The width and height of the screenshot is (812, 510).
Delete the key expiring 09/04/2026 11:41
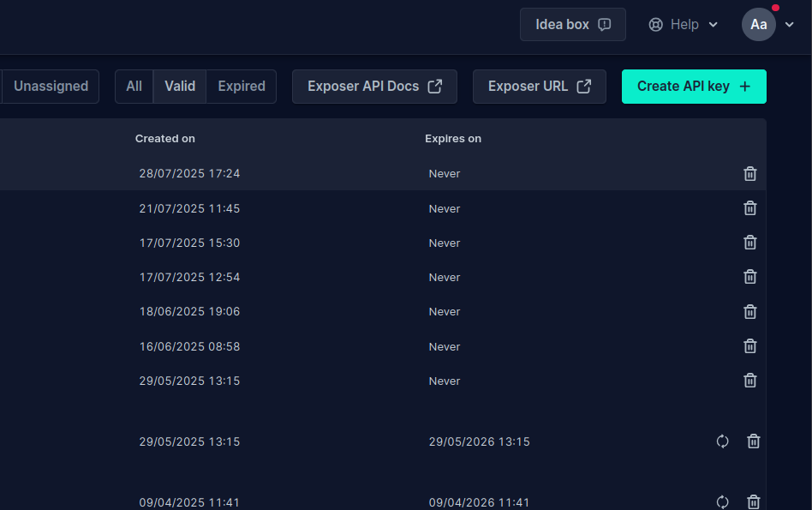pos(754,502)
